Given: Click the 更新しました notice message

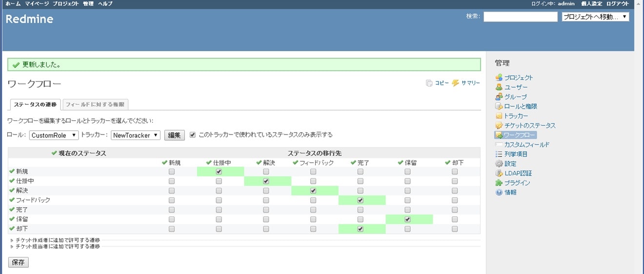Looking at the screenshot, I should point(244,65).
